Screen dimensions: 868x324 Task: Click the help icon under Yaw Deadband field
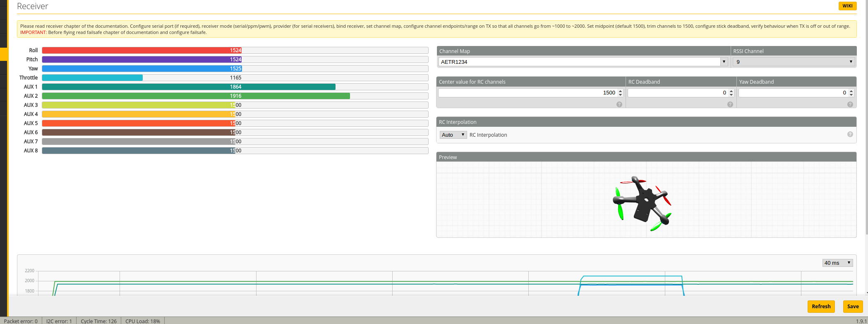pyautogui.click(x=850, y=104)
